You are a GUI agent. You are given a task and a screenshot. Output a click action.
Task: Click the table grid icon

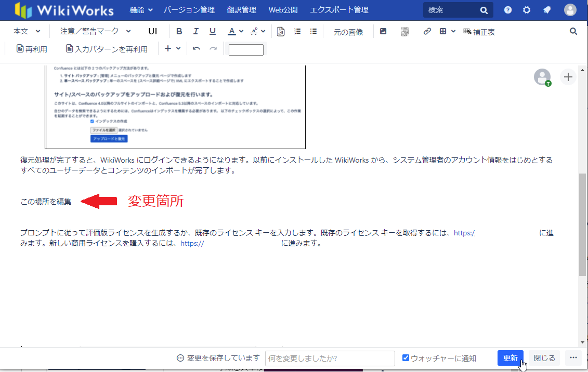coord(443,31)
